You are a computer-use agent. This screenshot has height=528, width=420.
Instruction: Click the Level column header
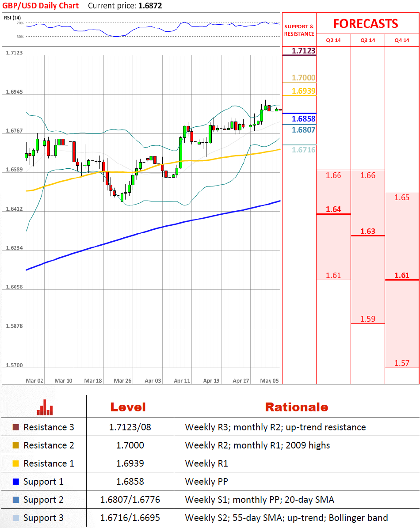[x=128, y=407]
